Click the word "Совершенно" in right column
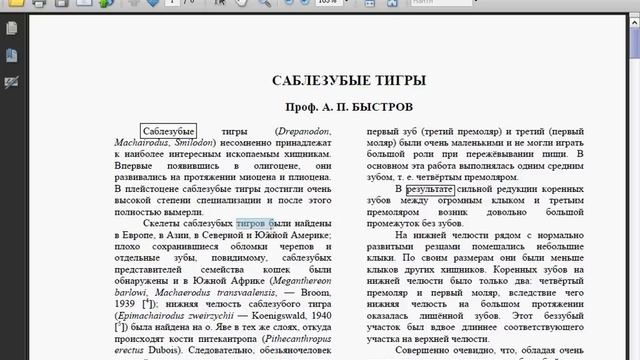The height and width of the screenshot is (360, 640). [x=421, y=350]
